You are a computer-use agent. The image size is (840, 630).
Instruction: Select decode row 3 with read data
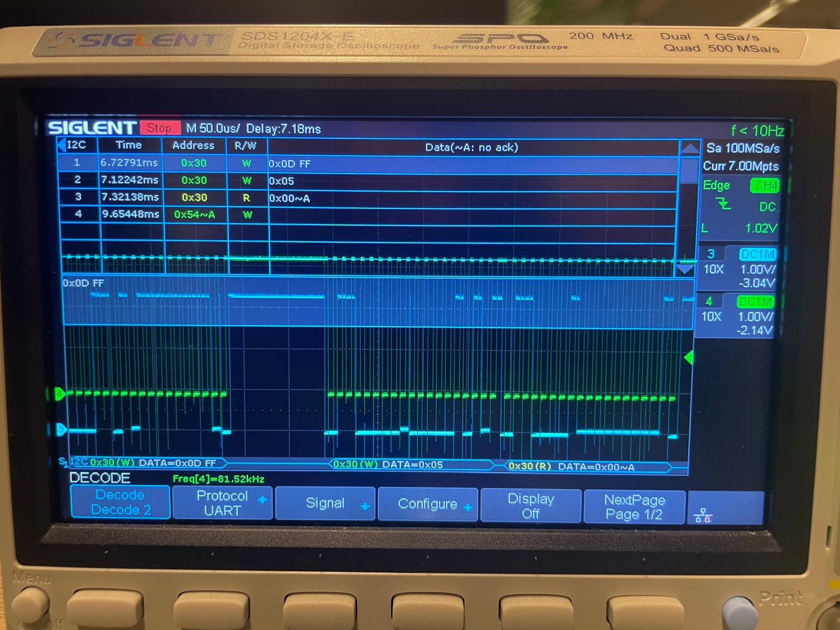pos(367,198)
